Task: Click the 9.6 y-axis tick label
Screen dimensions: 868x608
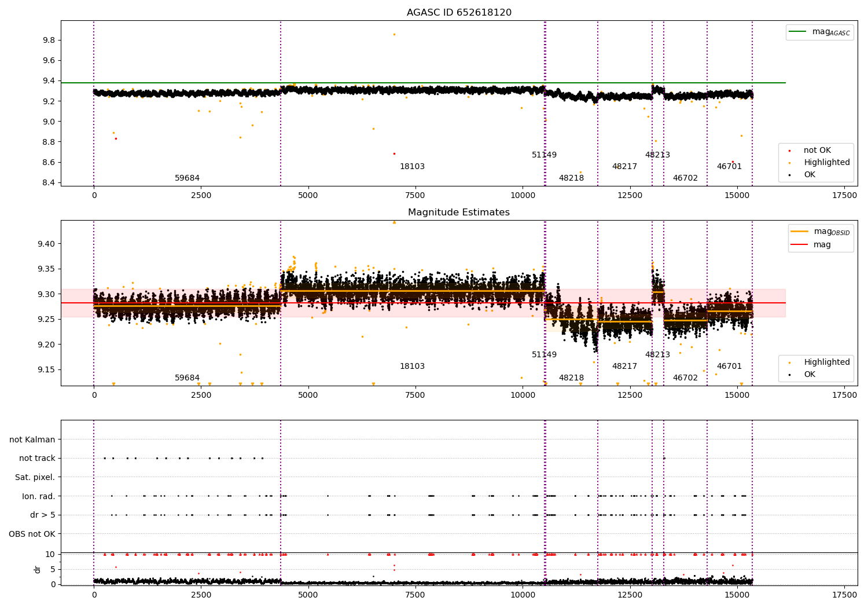Action: click(49, 61)
